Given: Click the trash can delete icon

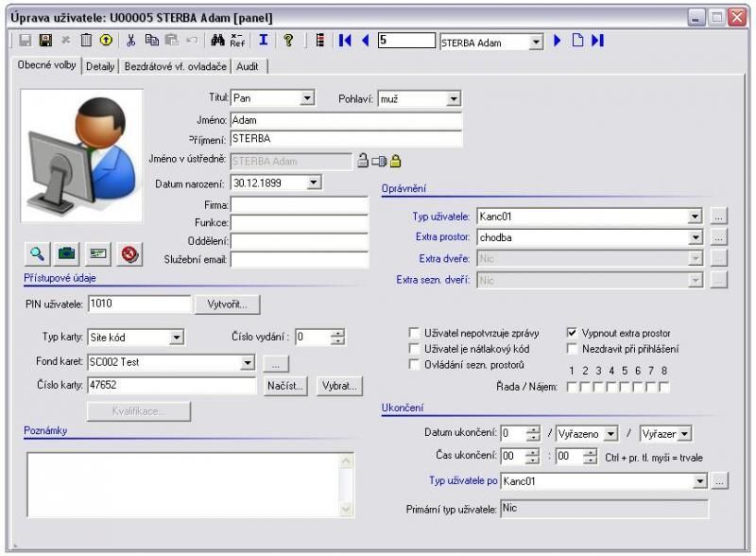Looking at the screenshot, I should coord(86,42).
